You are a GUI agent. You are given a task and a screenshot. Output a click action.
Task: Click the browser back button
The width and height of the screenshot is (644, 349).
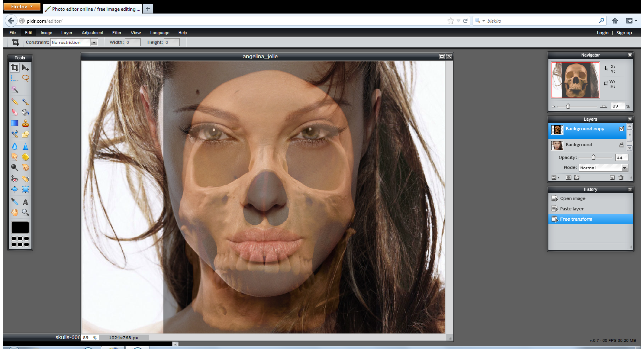coord(11,21)
